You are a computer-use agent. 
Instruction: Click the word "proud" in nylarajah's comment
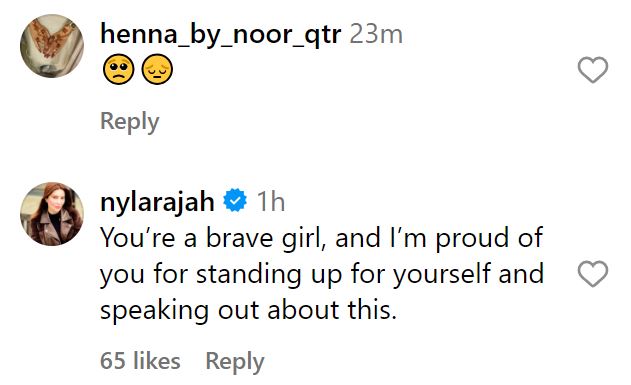point(472,239)
